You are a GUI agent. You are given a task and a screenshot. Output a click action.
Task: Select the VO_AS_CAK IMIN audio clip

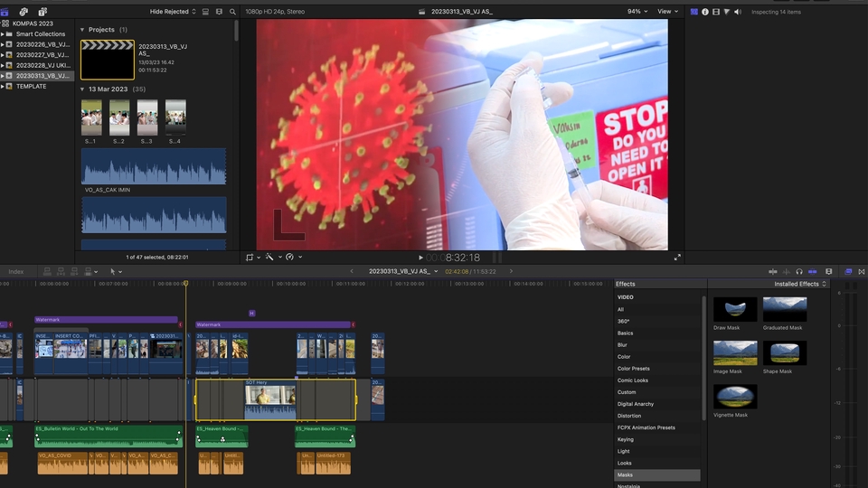click(x=154, y=166)
